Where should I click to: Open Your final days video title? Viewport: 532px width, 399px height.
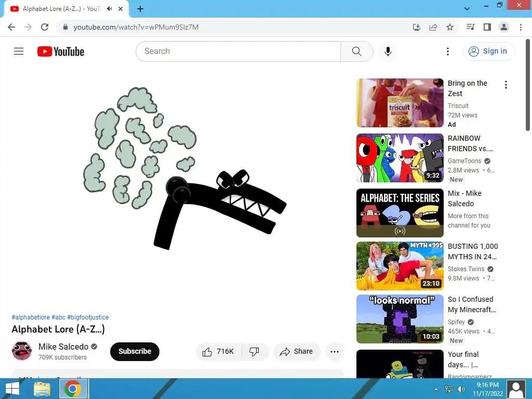(463, 360)
